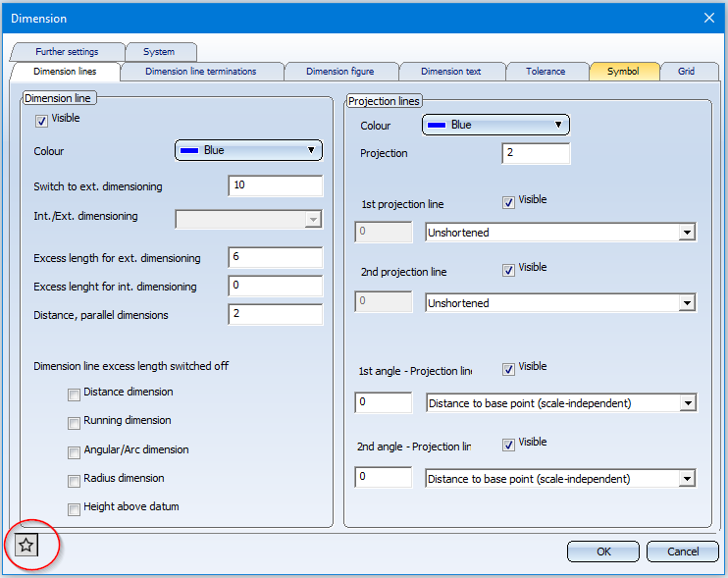This screenshot has height=578, width=728.
Task: Expand 1st projection line Unshortened dropdown
Action: tap(560, 233)
